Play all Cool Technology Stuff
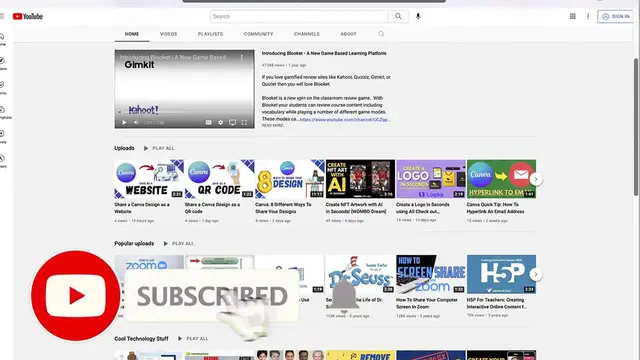This screenshot has width=640, height=360. click(x=193, y=338)
